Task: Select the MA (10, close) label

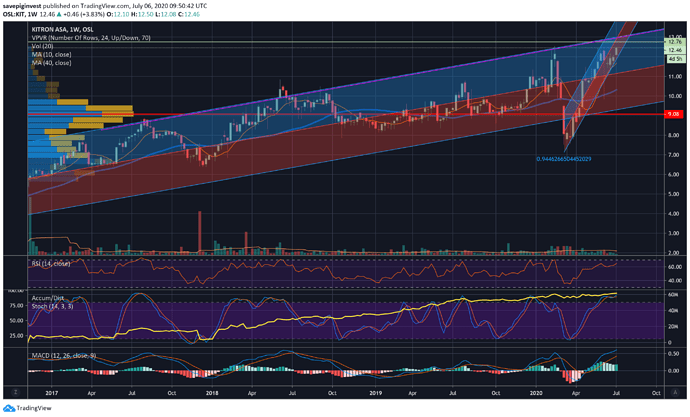Action: point(51,55)
